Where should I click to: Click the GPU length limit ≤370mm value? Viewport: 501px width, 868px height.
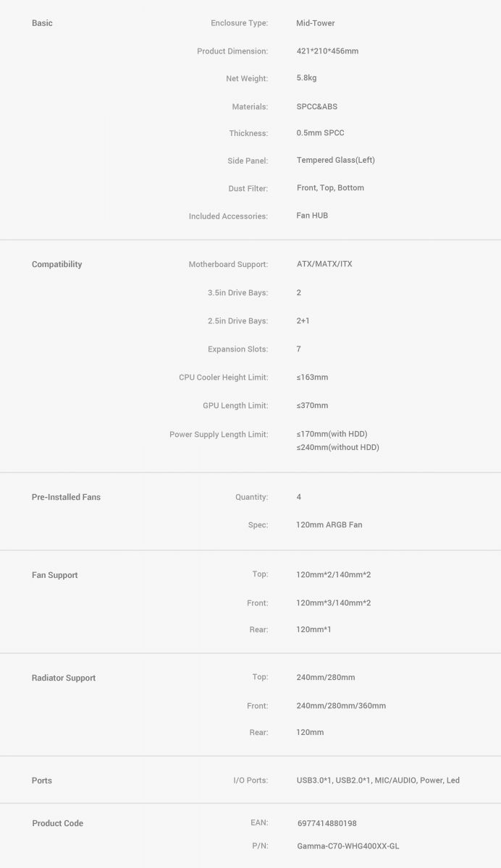point(312,406)
